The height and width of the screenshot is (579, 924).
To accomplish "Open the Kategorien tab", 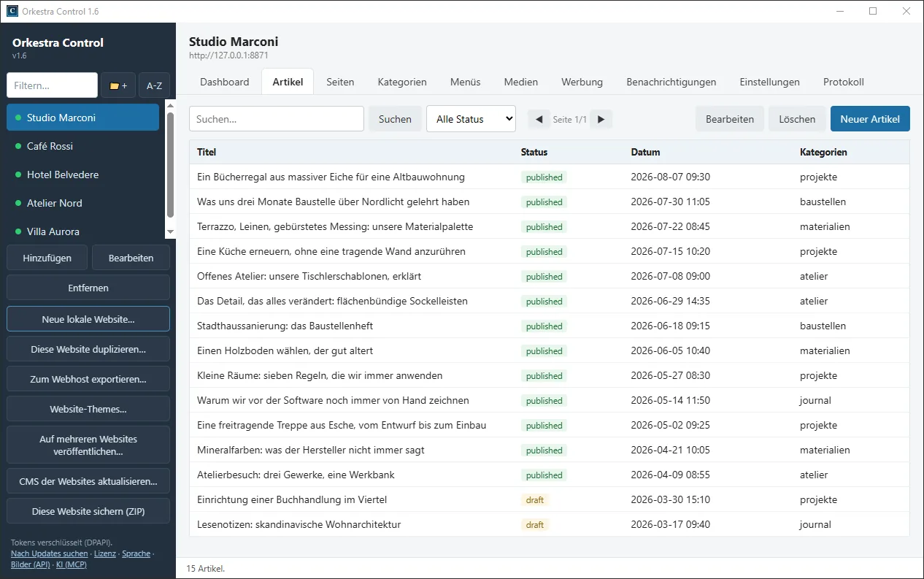I will pyautogui.click(x=402, y=82).
